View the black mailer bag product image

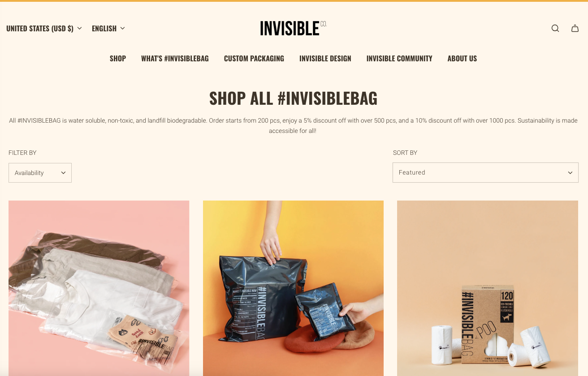293,288
